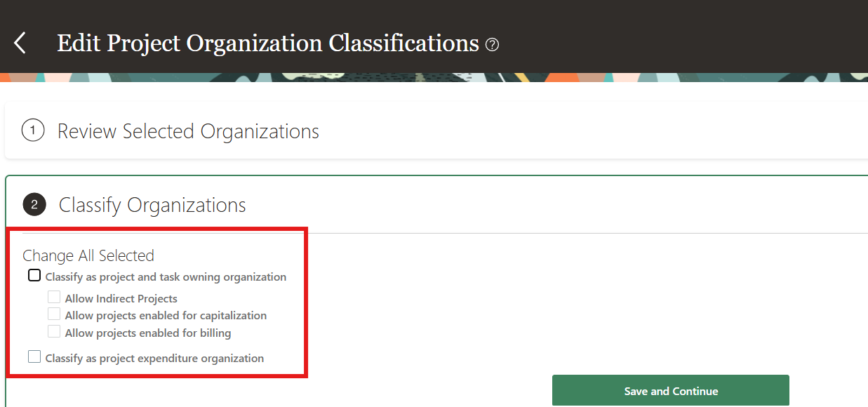Click Save and Continue
This screenshot has width=868, height=407.
tap(670, 390)
